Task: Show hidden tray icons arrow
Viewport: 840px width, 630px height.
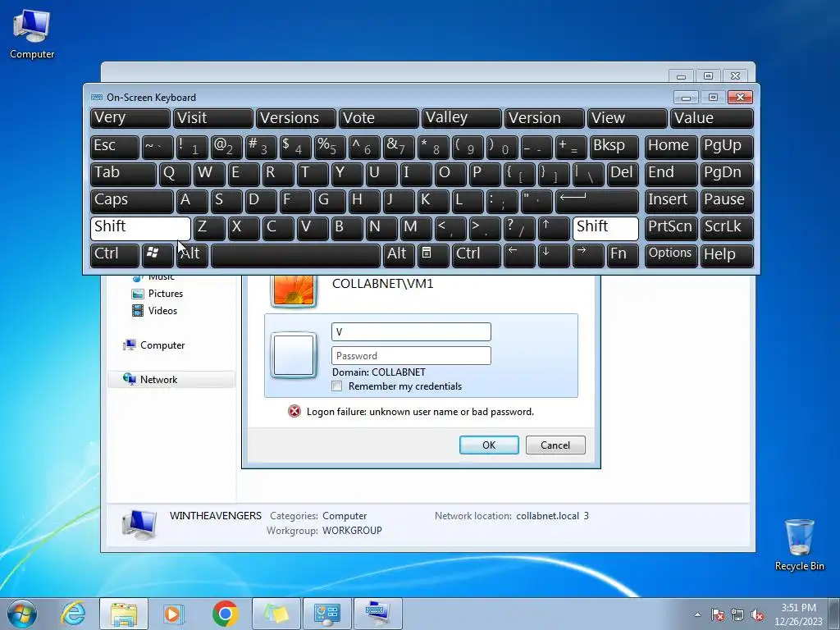Action: point(697,614)
